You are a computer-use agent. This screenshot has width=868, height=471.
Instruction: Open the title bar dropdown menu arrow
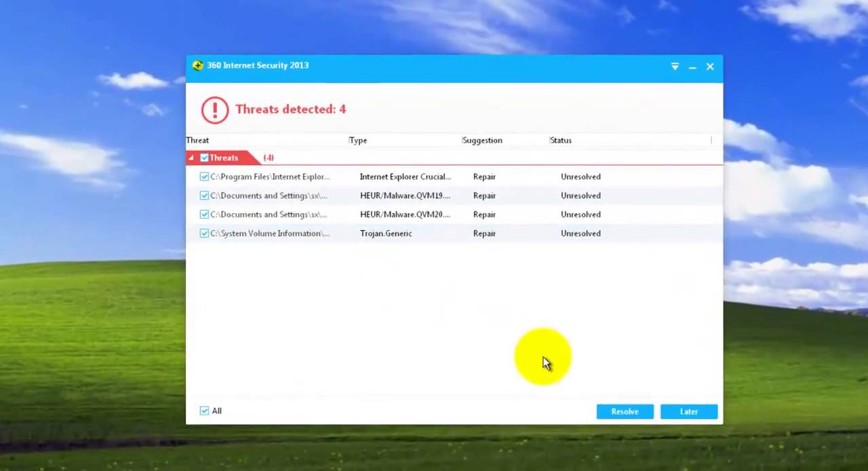[x=675, y=67]
